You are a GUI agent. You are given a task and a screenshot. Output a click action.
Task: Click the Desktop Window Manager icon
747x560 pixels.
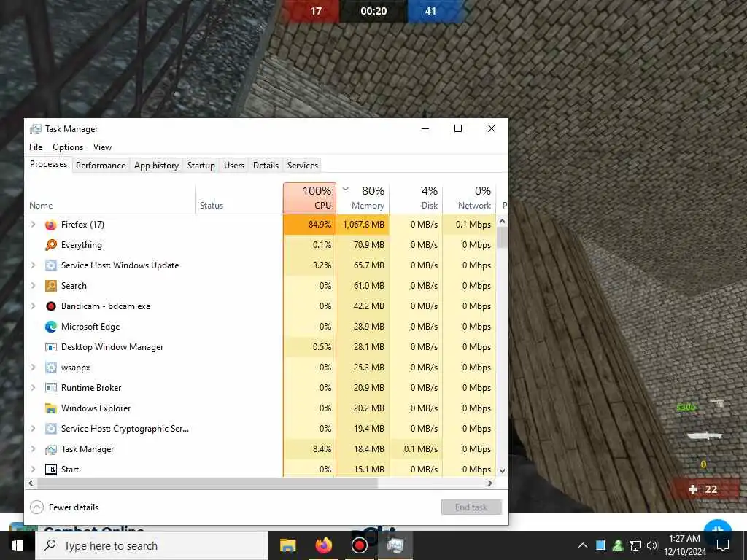50,347
